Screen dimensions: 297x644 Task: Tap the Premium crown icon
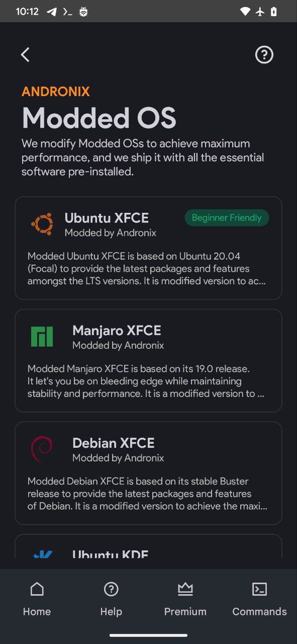coord(185,589)
